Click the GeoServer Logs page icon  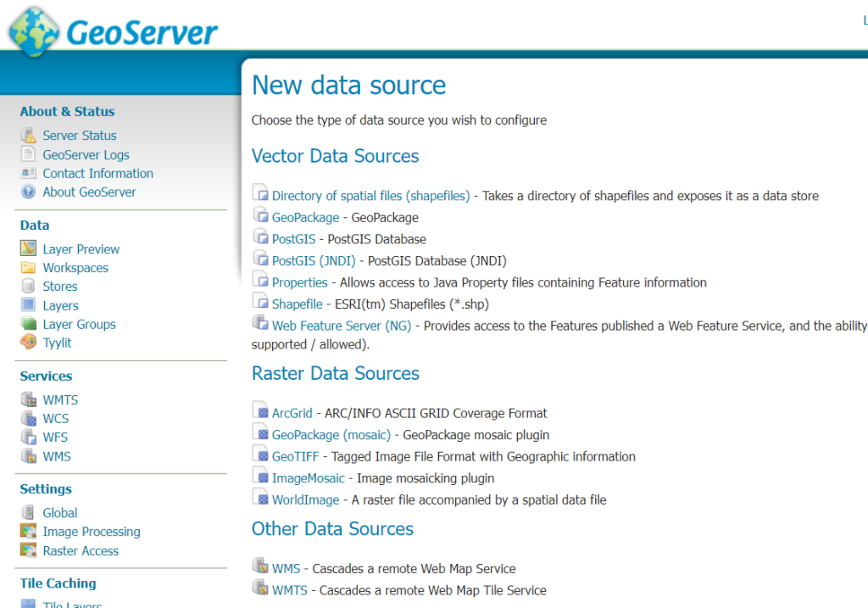(x=28, y=154)
